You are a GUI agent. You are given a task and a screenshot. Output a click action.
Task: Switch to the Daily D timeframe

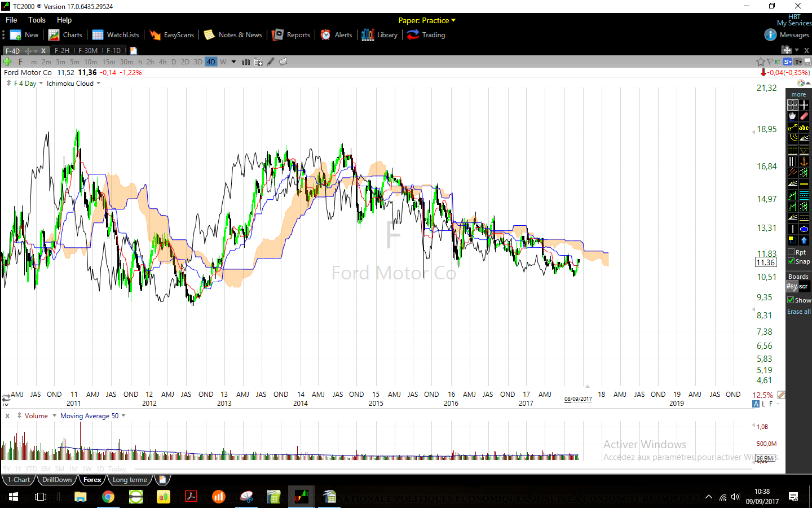coord(174,62)
